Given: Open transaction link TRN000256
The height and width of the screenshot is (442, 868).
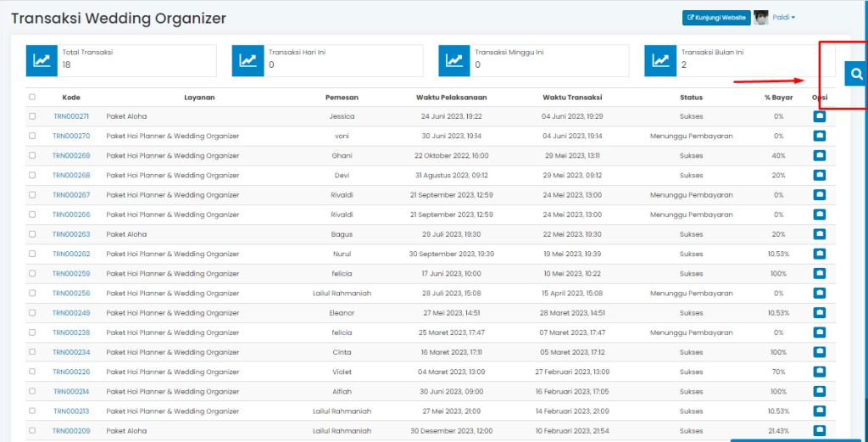Looking at the screenshot, I should point(71,294).
